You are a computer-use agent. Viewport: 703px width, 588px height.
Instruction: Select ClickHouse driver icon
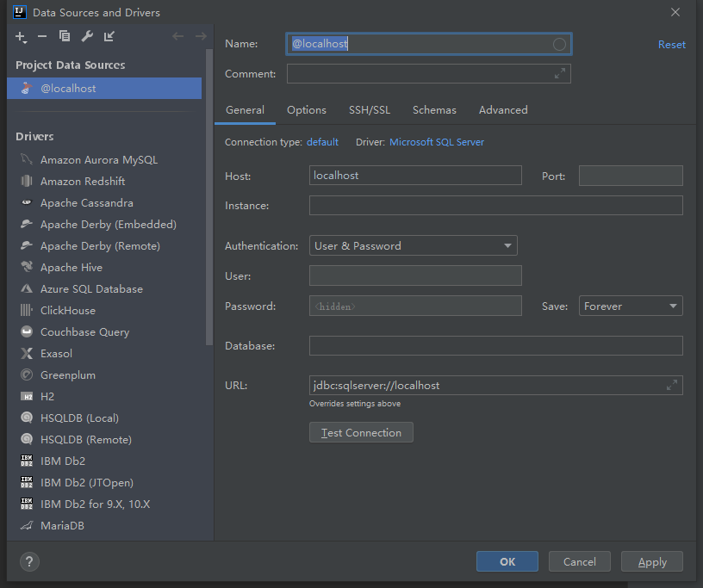tap(27, 310)
